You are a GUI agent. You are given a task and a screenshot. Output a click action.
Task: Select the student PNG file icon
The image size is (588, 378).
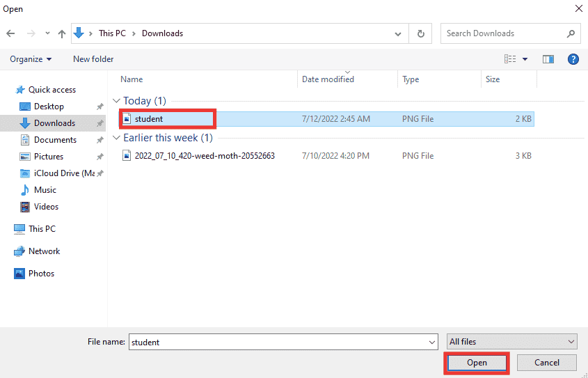point(127,119)
